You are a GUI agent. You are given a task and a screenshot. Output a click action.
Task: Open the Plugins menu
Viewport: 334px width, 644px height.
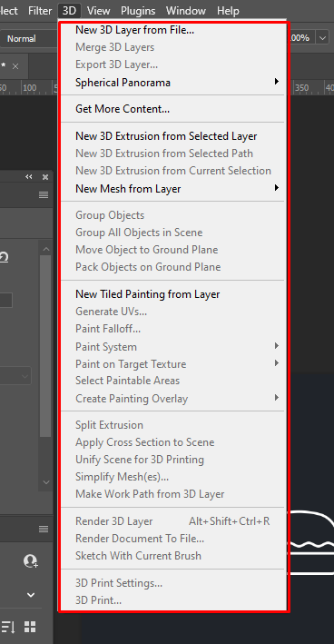tap(138, 10)
